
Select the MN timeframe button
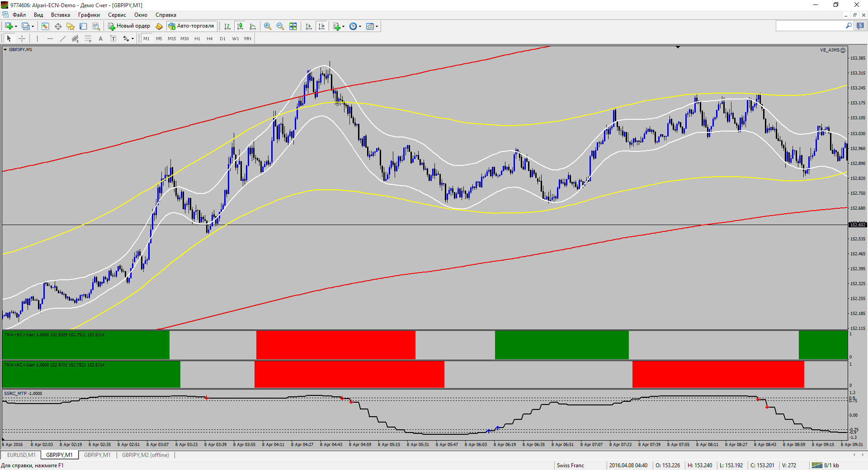248,38
